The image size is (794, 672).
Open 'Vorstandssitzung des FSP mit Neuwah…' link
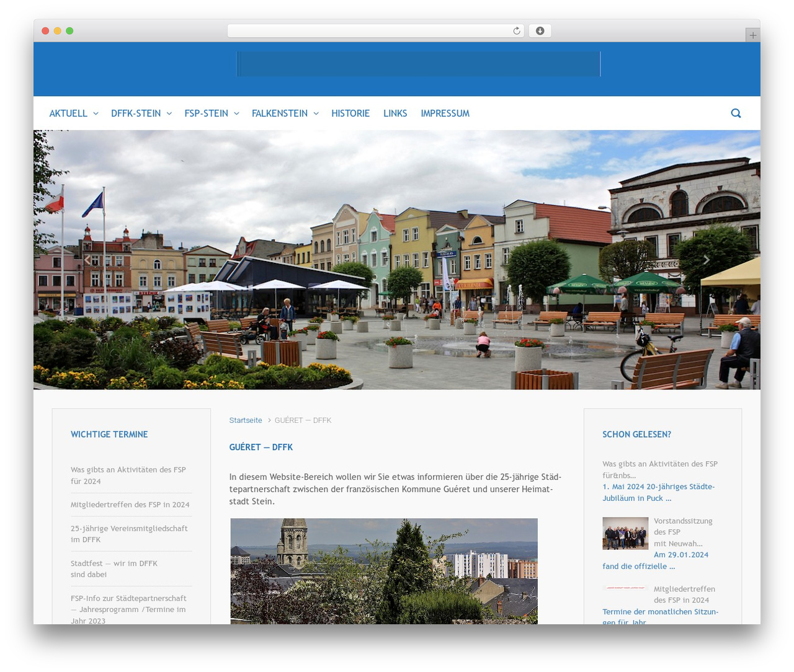coord(683,532)
